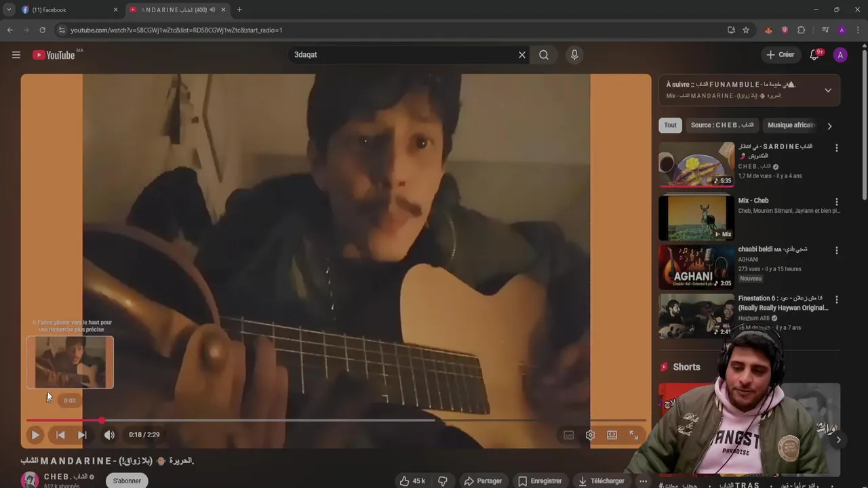This screenshot has height=488, width=868.
Task: Open the Chrome profile avatar
Action: pyautogui.click(x=842, y=30)
